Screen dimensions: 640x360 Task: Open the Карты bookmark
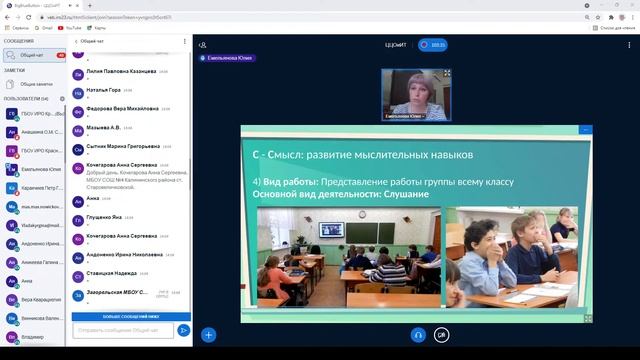96,28
